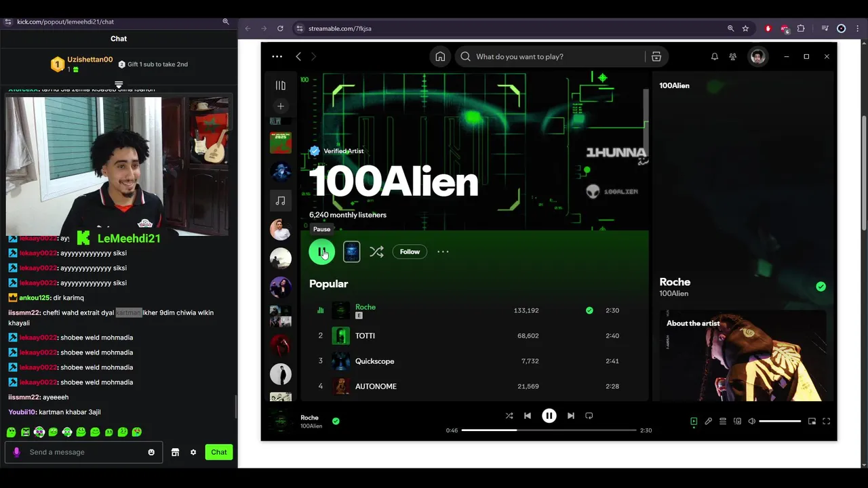The height and width of the screenshot is (488, 868).
Task: Play the track TOTTI
Action: coord(365,335)
